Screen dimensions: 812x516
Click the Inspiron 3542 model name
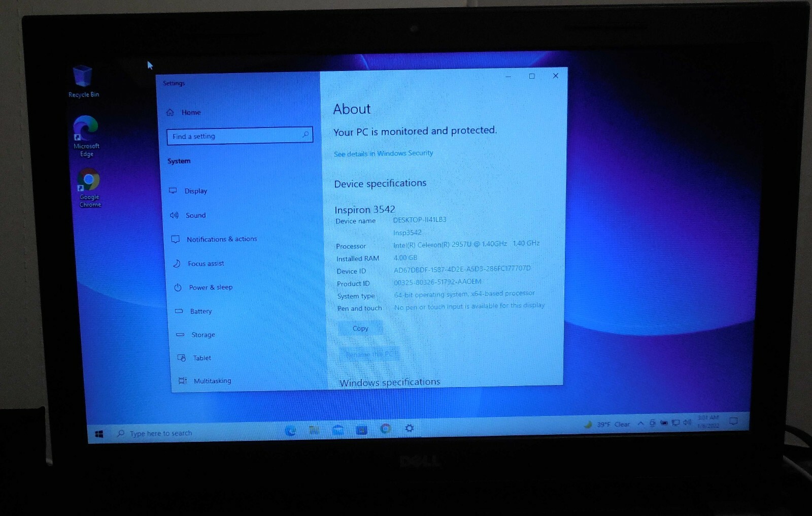pyautogui.click(x=364, y=209)
